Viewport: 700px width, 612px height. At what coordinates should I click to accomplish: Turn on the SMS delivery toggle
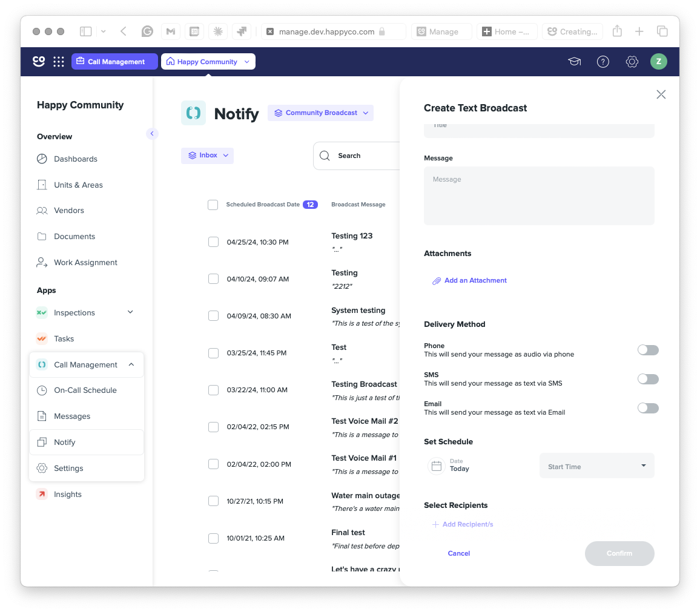click(648, 379)
